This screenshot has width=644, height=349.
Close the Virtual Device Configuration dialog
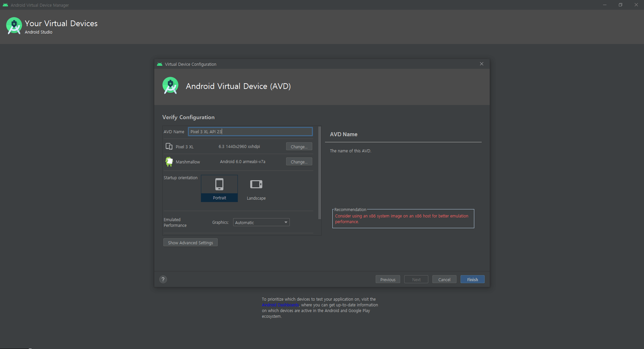tap(482, 64)
